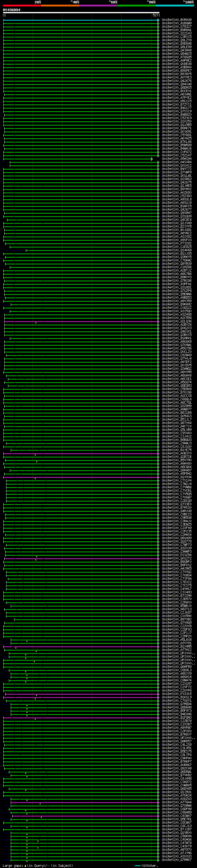Open hit UniRef100_A9PHE2
The height and width of the screenshot is (868, 197).
176,61
